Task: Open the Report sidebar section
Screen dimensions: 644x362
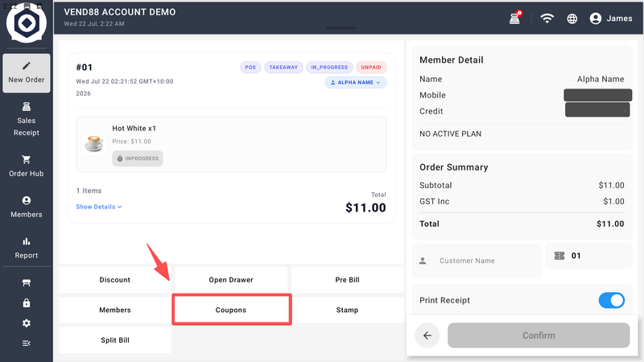Action: tap(27, 249)
